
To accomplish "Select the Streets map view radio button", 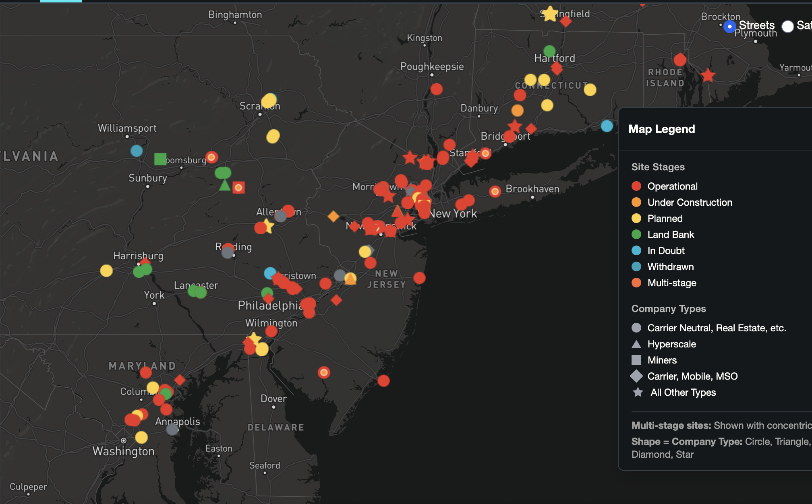I will [730, 26].
